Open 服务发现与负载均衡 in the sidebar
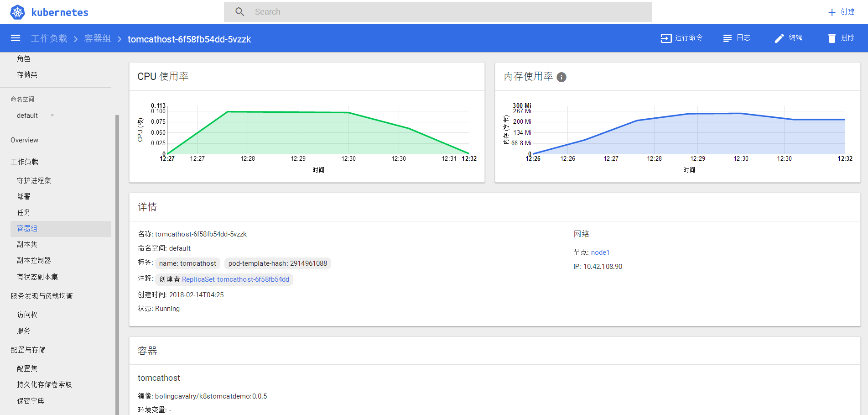 [x=42, y=296]
